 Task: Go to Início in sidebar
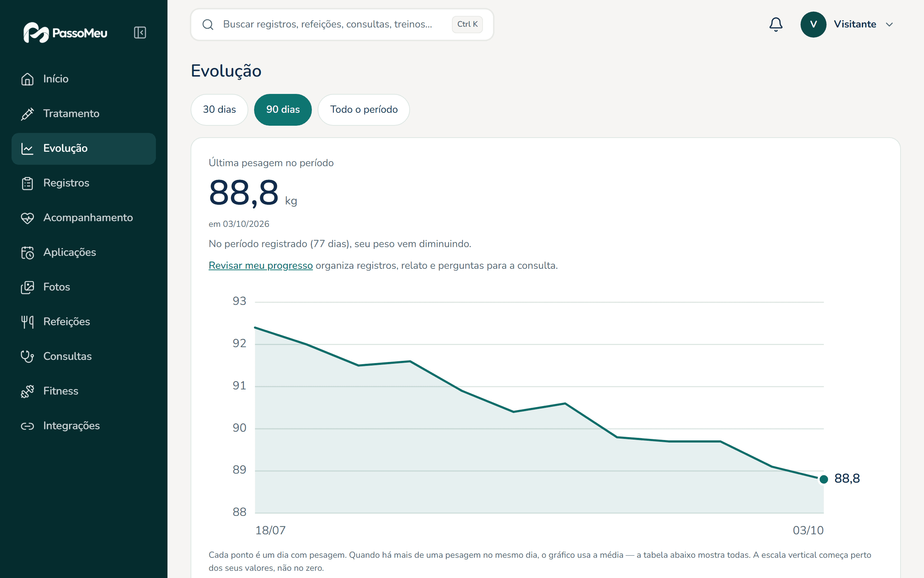[84, 79]
